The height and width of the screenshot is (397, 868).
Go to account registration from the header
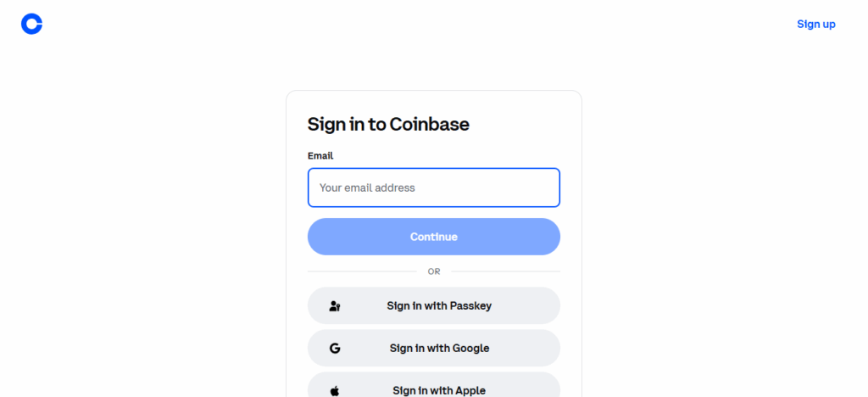[x=815, y=25]
